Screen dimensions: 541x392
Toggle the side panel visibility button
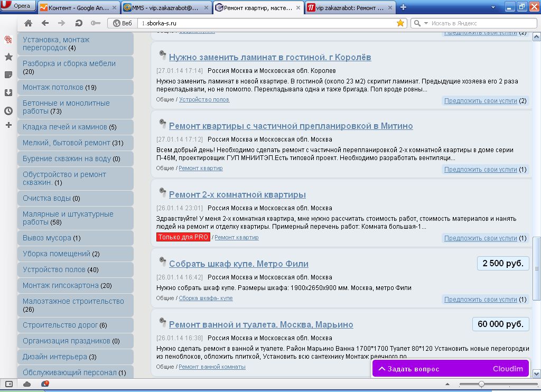(8, 384)
